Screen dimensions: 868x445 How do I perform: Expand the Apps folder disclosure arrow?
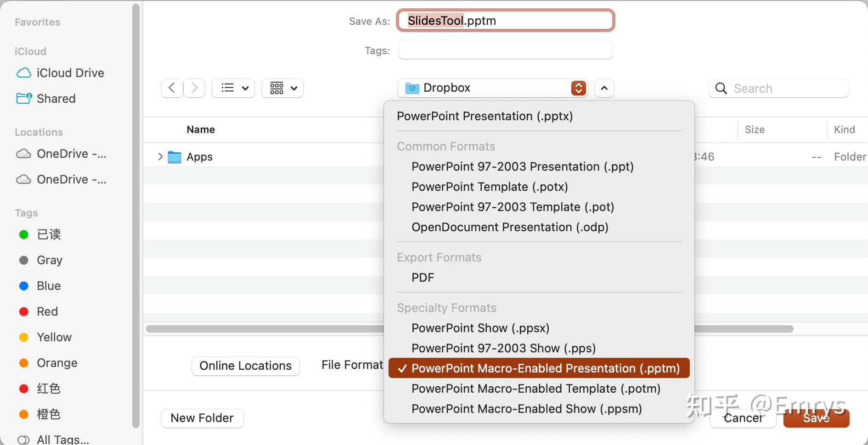click(160, 157)
